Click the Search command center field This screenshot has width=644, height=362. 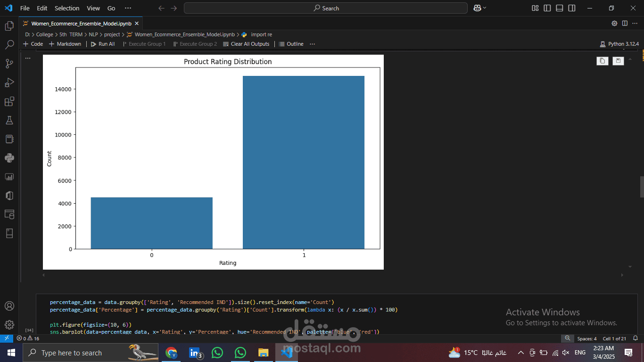tap(326, 8)
